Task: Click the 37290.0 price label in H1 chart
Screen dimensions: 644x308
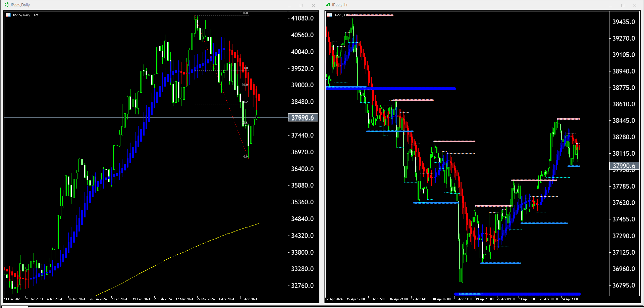Action: (x=624, y=236)
